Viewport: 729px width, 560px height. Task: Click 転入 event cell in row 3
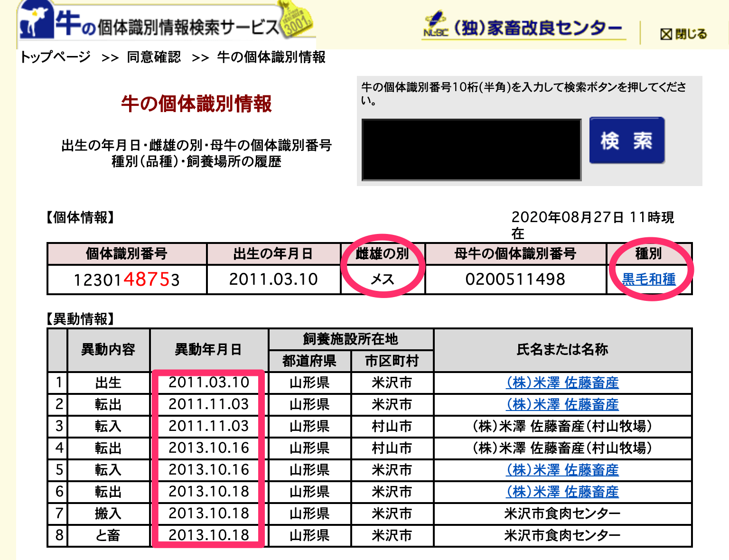108,426
